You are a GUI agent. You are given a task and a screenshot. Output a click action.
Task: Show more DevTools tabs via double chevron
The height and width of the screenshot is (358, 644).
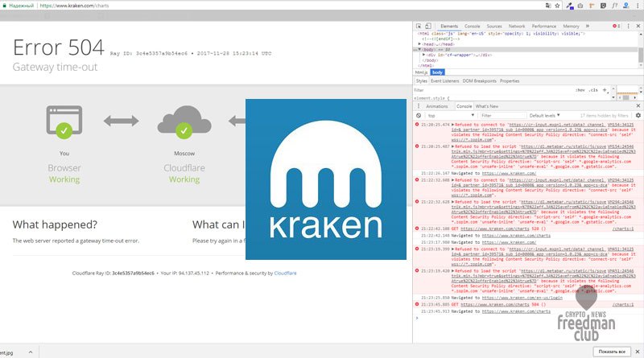(x=588, y=26)
